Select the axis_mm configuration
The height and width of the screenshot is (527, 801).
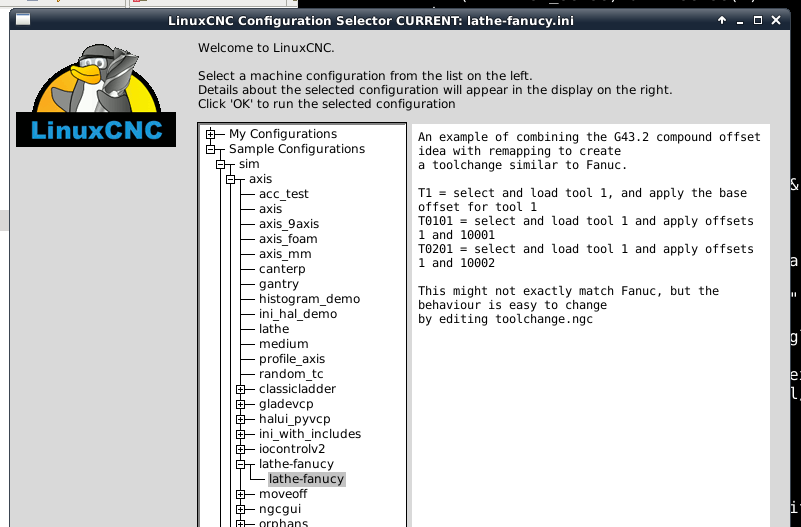[x=285, y=254]
